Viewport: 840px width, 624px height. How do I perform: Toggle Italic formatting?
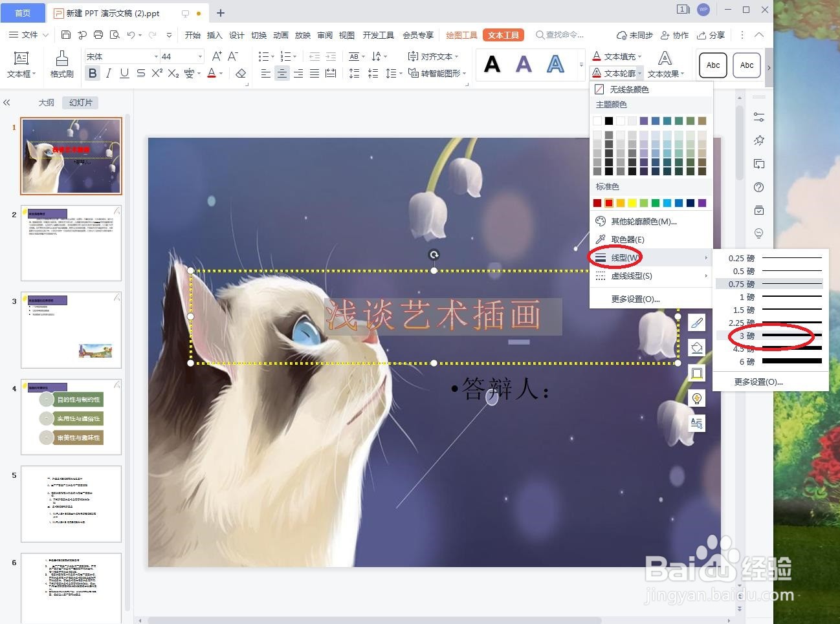click(109, 74)
